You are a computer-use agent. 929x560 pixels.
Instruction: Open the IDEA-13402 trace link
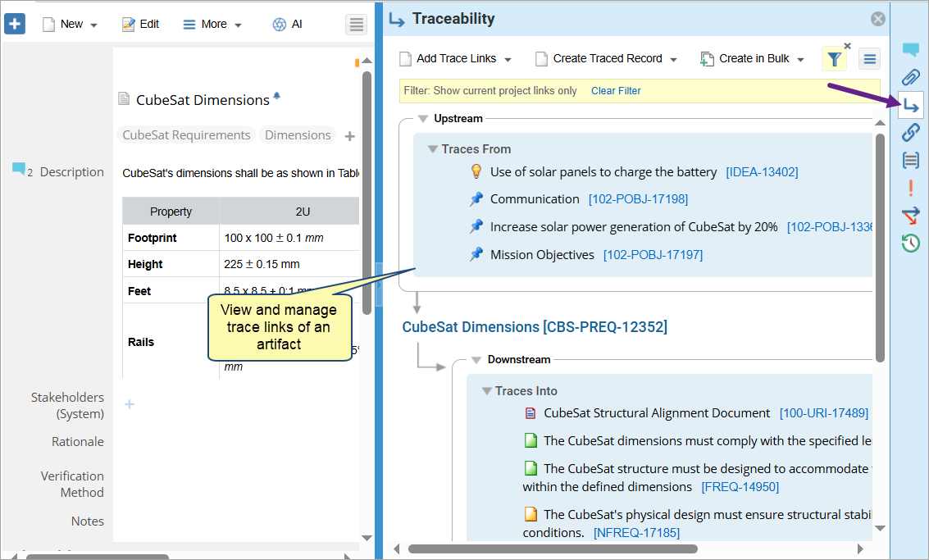[x=762, y=172]
